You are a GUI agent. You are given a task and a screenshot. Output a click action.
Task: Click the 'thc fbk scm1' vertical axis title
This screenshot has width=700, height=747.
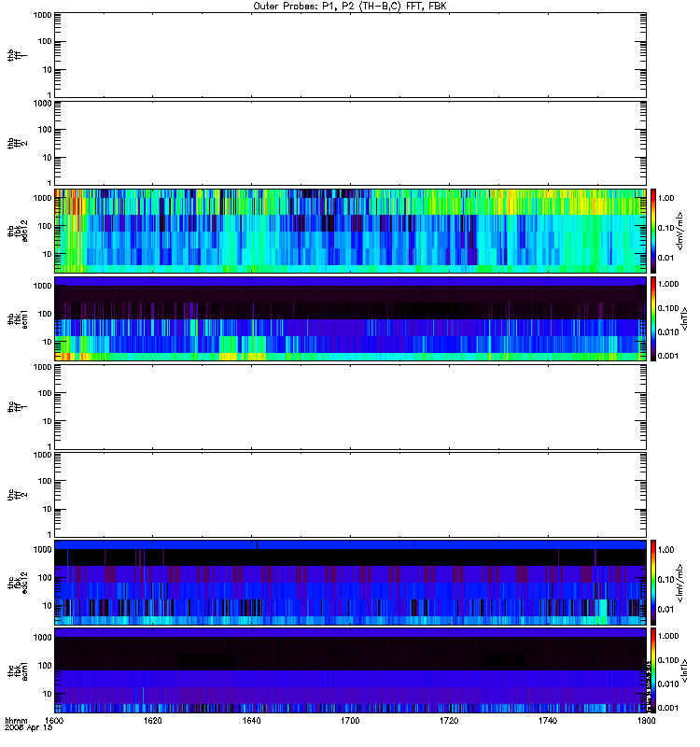coord(18,670)
